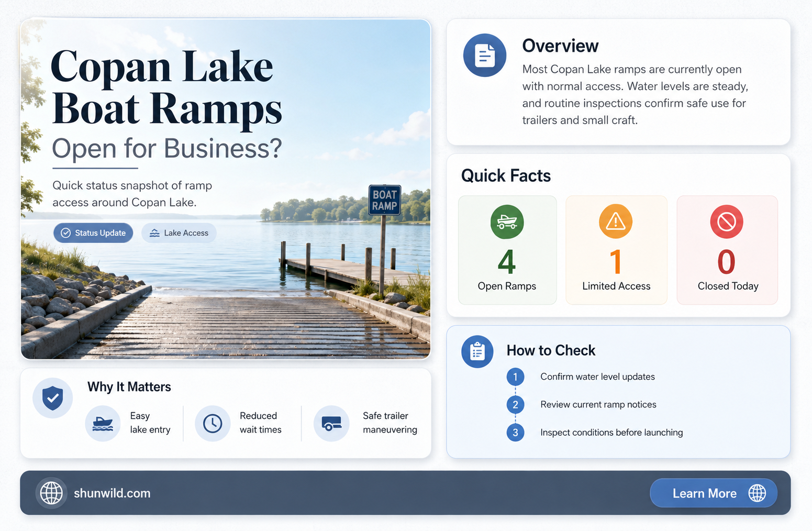Click the Overview paragraph about ramps being open
The width and height of the screenshot is (812, 531).
pos(635,95)
